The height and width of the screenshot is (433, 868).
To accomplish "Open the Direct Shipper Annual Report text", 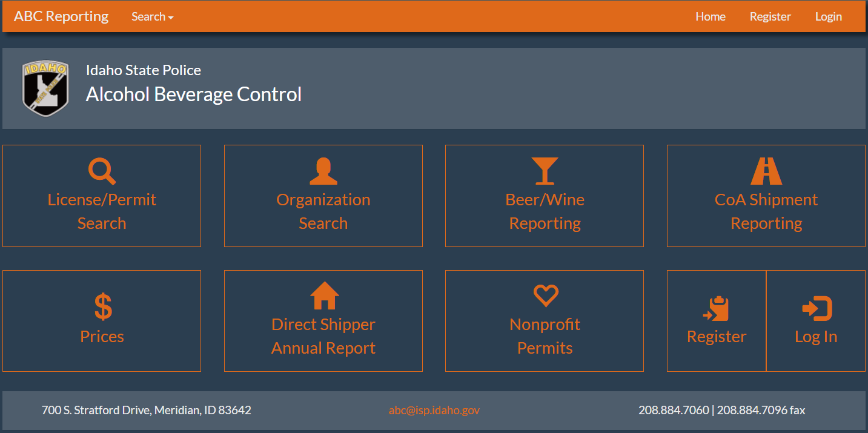I will tap(323, 336).
